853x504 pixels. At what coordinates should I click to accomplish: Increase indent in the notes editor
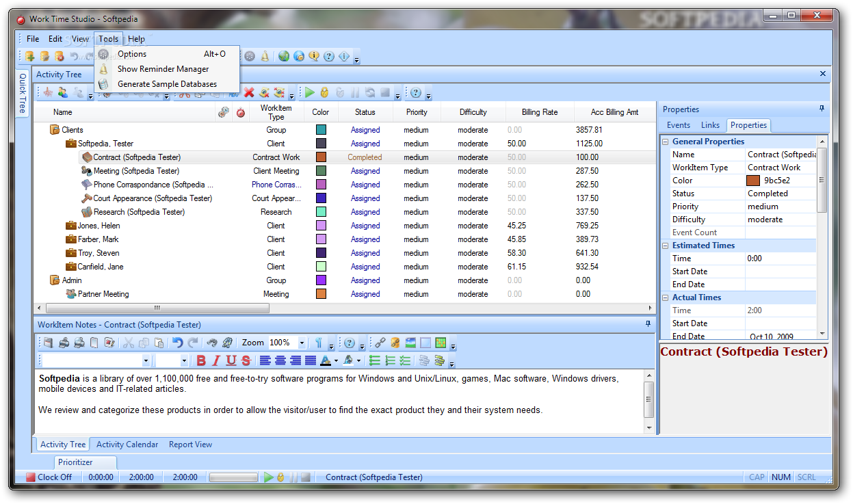438,360
